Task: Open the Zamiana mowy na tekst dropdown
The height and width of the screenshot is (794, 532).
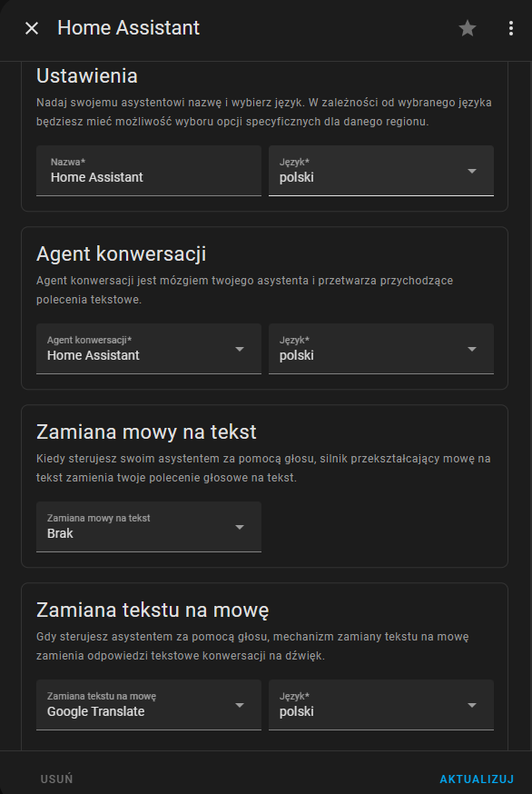Action: pos(149,527)
